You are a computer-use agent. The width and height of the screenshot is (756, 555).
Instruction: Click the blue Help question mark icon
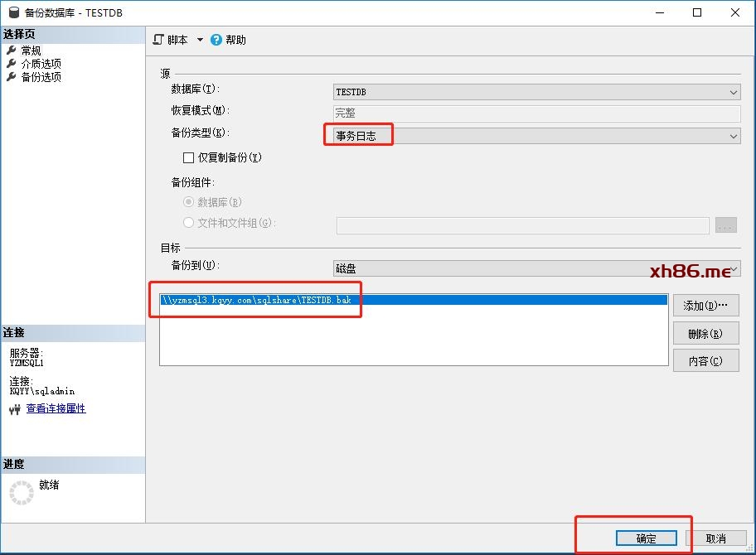pos(216,40)
